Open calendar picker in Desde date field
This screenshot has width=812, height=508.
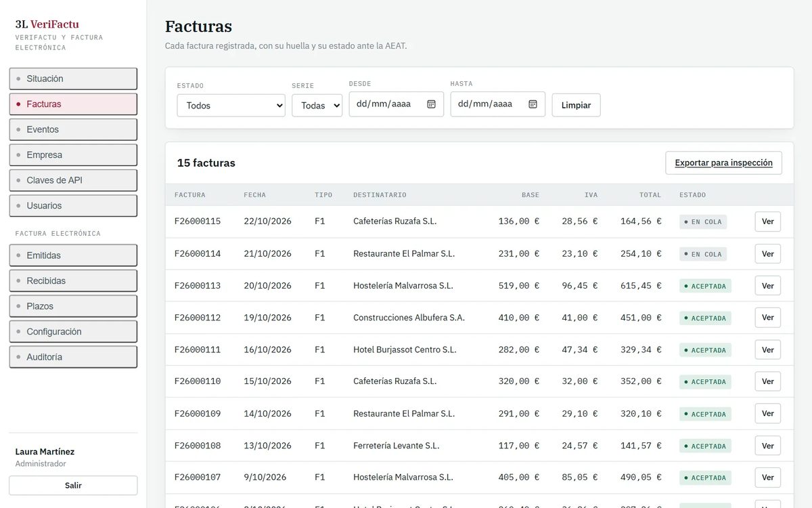click(x=431, y=104)
